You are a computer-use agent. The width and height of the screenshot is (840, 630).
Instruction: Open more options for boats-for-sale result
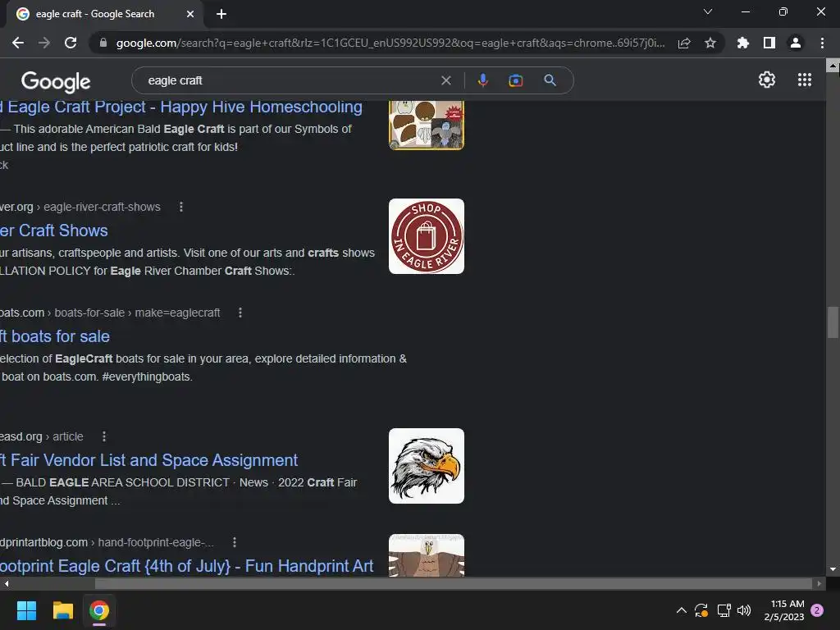[240, 313]
